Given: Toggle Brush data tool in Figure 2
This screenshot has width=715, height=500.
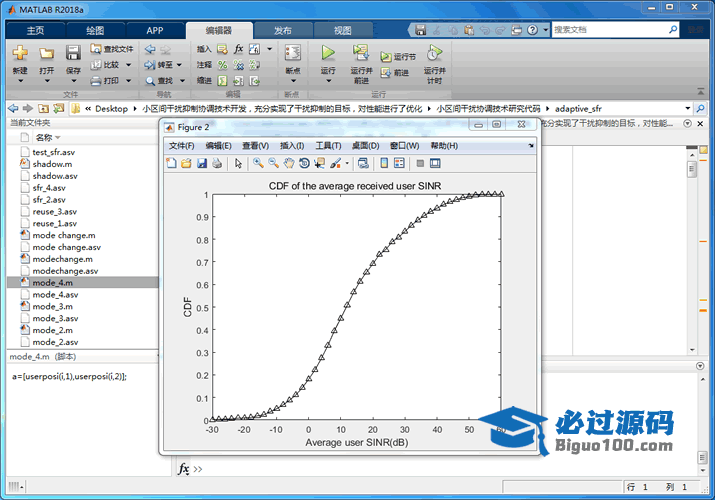Looking at the screenshot, I should coord(336,163).
